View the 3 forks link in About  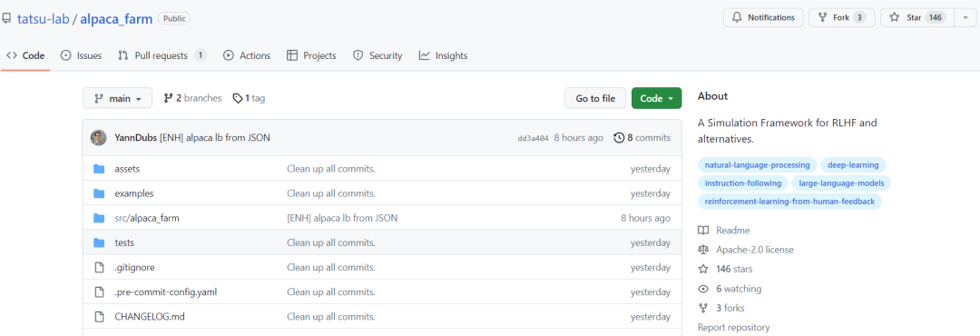730,308
